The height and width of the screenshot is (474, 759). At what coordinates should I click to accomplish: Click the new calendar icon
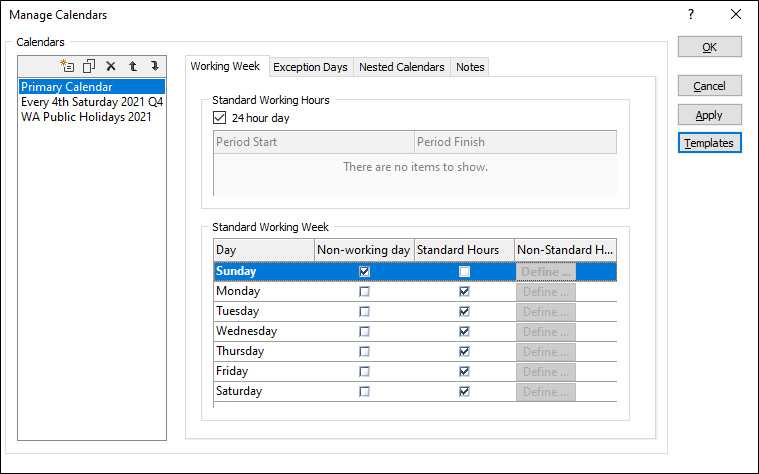68,66
